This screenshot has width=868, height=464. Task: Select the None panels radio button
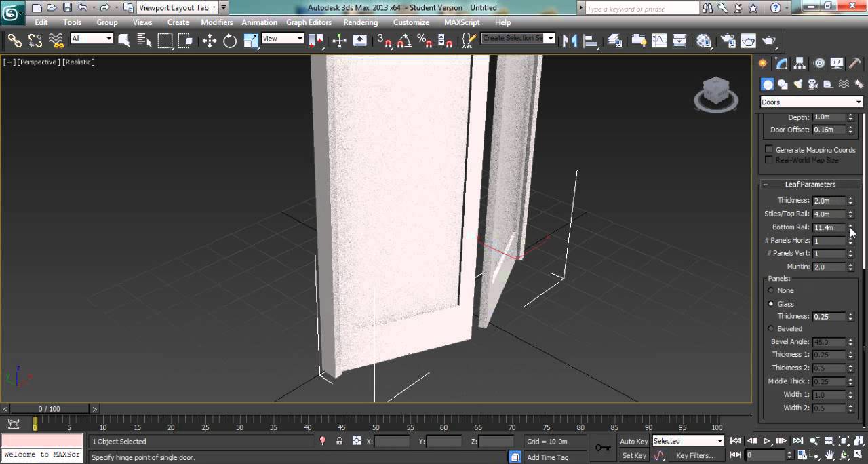pos(770,290)
